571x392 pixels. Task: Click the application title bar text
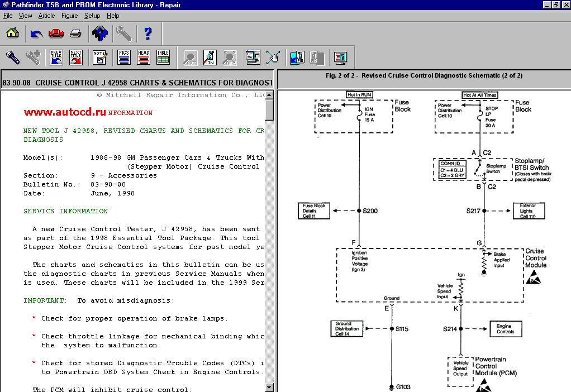pos(96,4)
